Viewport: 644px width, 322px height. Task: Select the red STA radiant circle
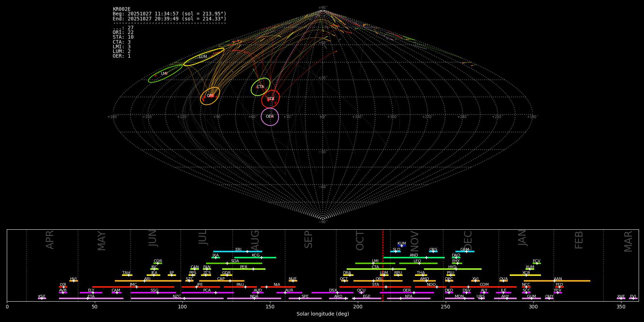tap(270, 99)
